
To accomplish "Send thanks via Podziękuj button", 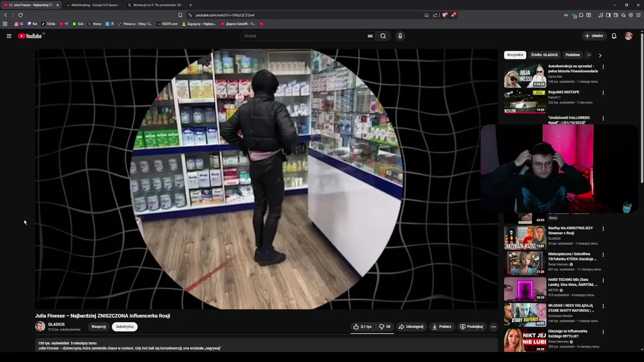I will click(471, 326).
